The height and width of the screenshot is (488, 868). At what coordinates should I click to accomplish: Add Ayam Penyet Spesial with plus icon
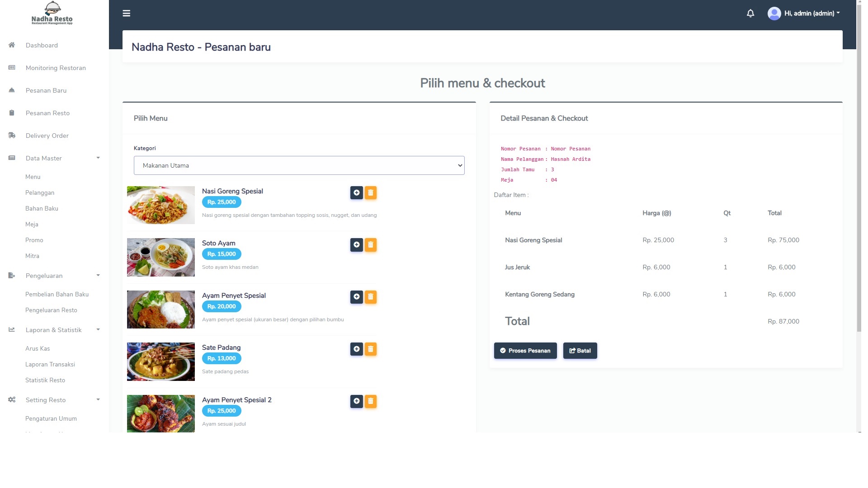point(356,297)
